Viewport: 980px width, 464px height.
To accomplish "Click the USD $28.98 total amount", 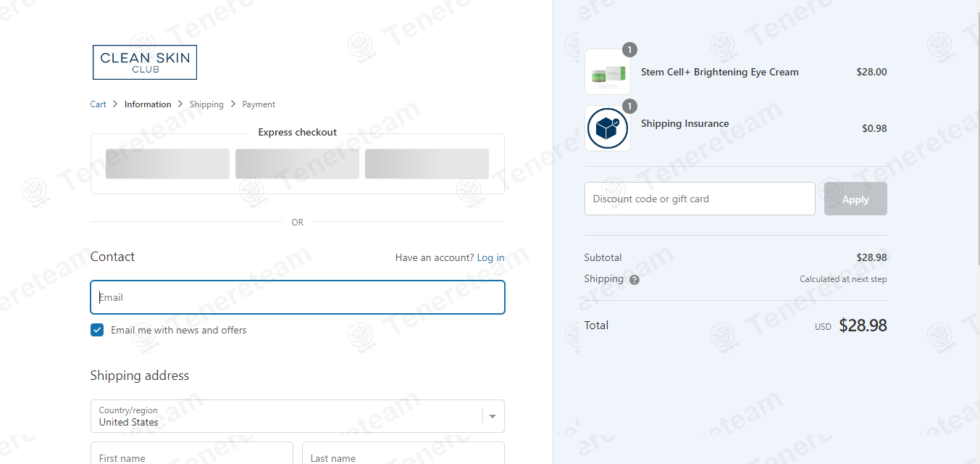I will click(851, 326).
